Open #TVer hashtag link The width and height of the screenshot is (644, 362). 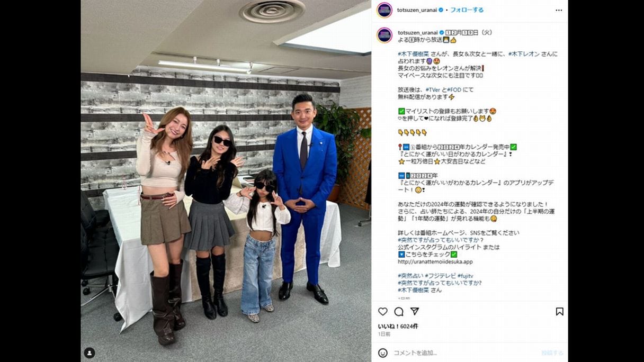[x=433, y=90]
